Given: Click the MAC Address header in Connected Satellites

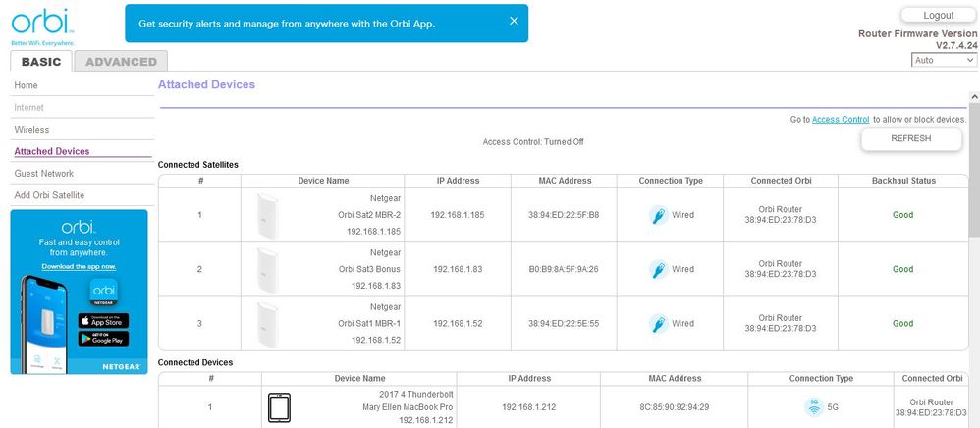Looking at the screenshot, I should coord(564,181).
